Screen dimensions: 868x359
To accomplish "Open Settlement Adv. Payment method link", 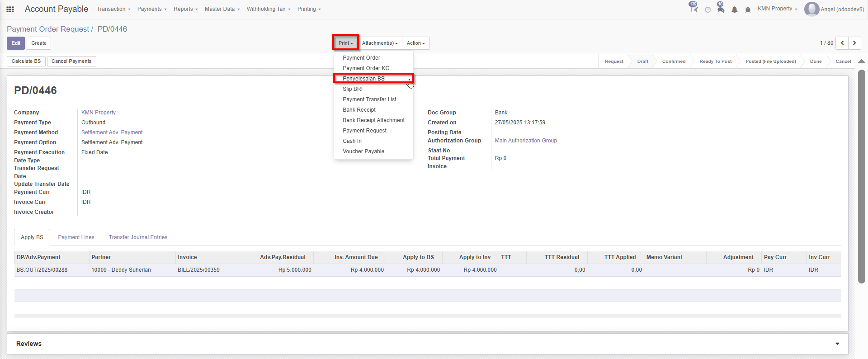I will [x=112, y=132].
